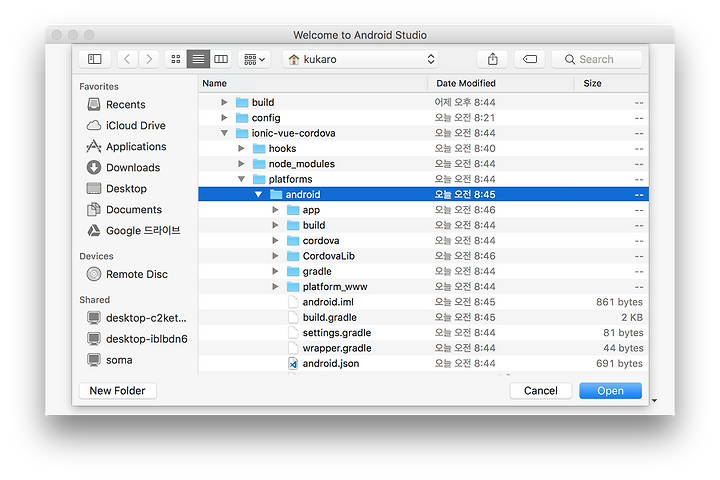Viewport: 720px width, 480px height.
Task: Select the android.json file
Action: [423, 364]
